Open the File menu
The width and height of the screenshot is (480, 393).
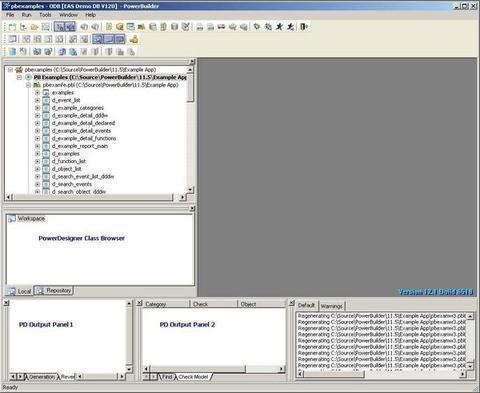(x=10, y=15)
